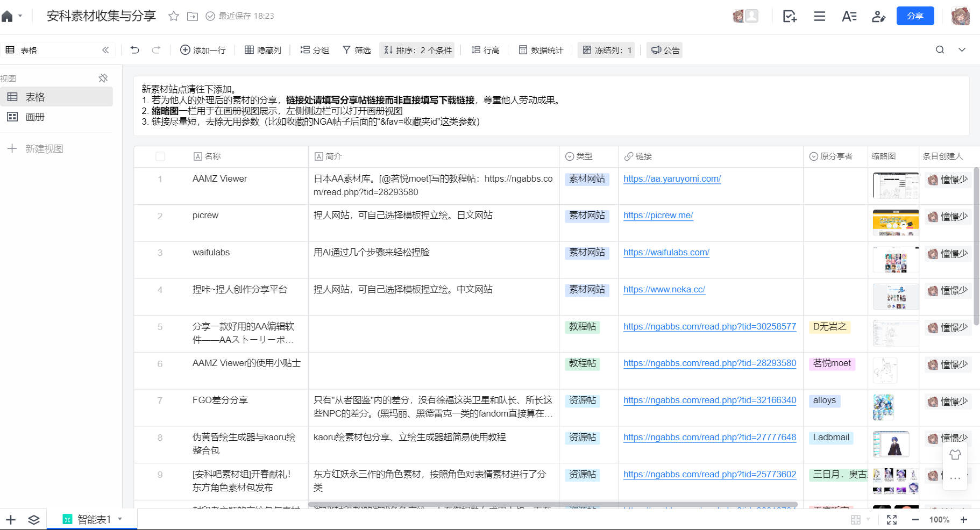
Task: Click the blue 分享 button
Action: pyautogui.click(x=915, y=16)
